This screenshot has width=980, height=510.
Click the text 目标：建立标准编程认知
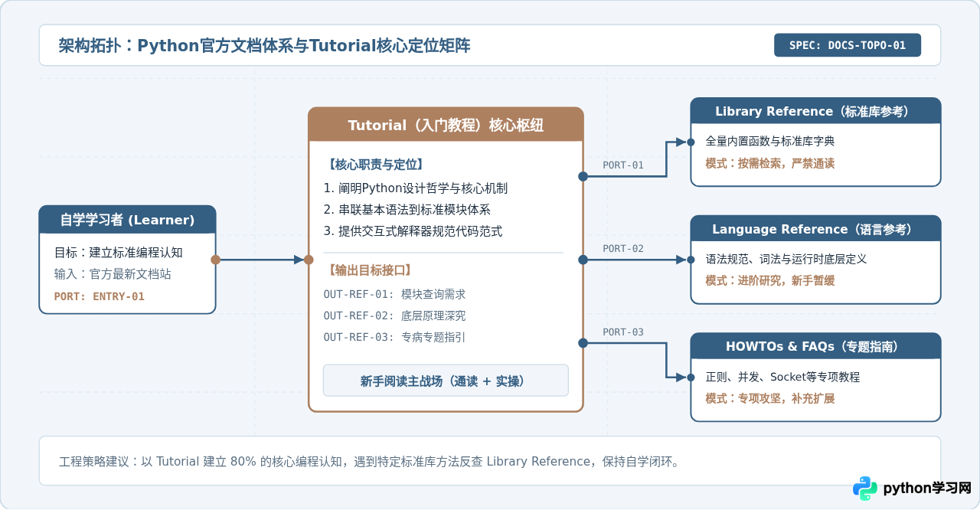pos(118,253)
